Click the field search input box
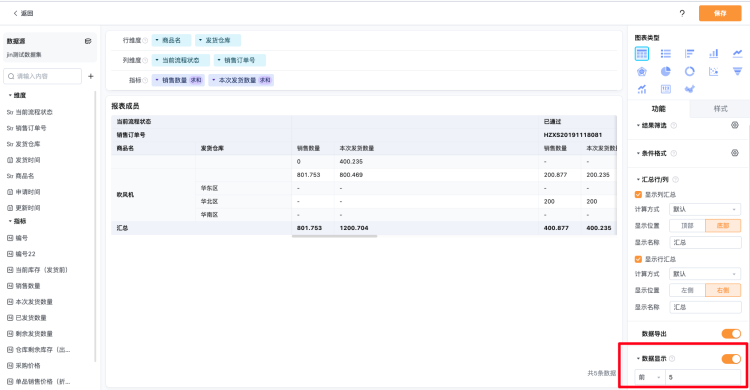 click(x=43, y=76)
